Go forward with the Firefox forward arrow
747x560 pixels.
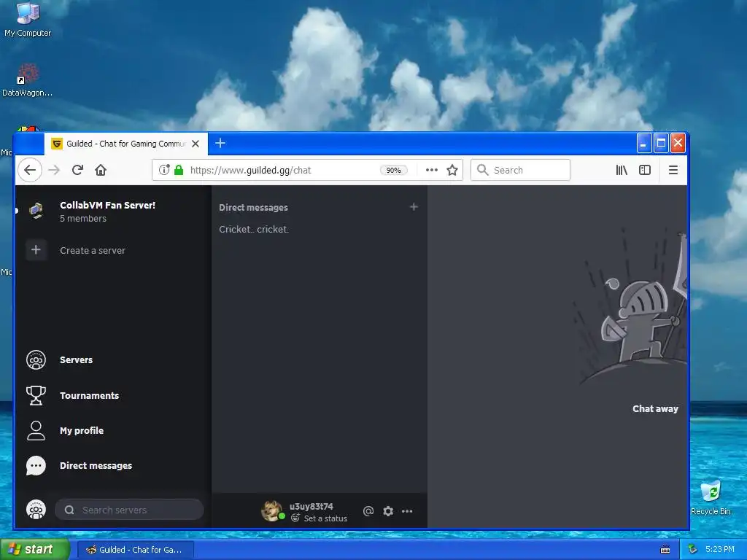point(54,170)
